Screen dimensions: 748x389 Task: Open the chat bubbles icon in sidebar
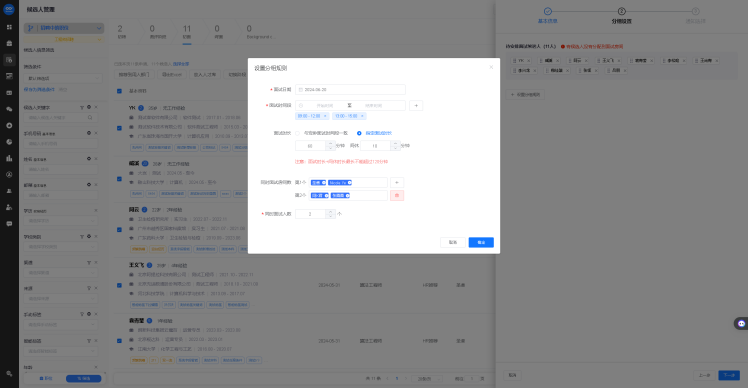9,109
